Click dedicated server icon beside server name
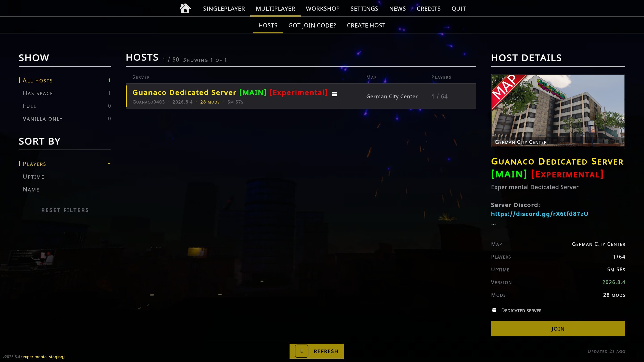The image size is (644, 362). pos(334,94)
